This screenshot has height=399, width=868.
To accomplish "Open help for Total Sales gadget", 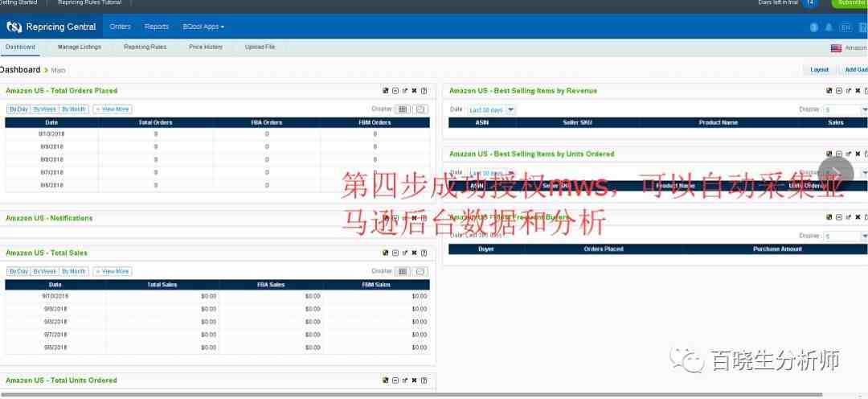I will 424,253.
